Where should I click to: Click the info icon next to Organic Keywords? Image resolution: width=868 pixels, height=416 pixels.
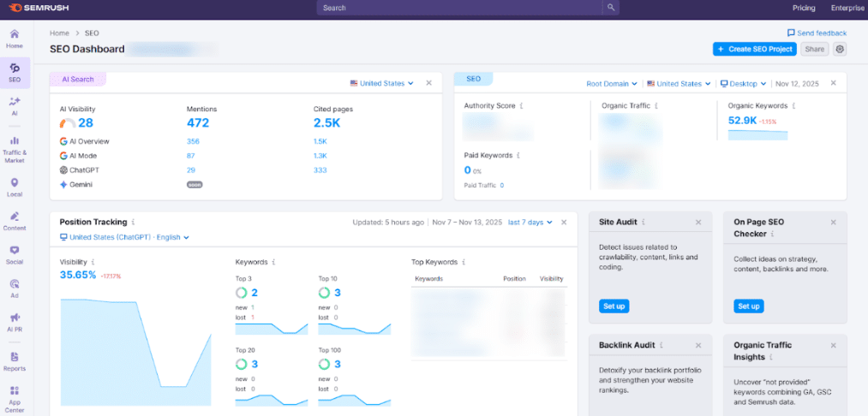coord(793,105)
